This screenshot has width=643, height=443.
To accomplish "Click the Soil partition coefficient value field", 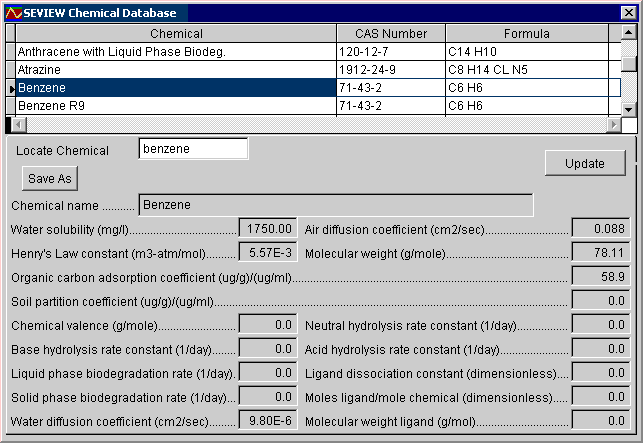I will click(x=601, y=301).
